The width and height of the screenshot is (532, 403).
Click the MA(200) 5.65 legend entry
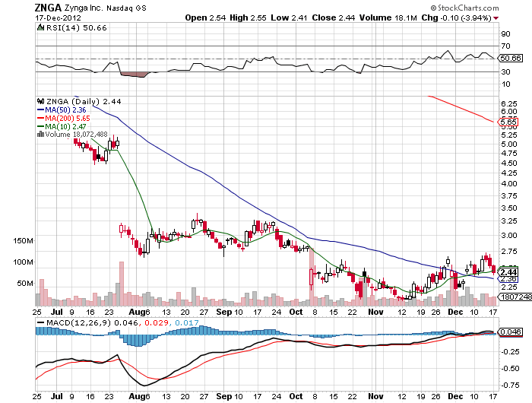[x=63, y=118]
